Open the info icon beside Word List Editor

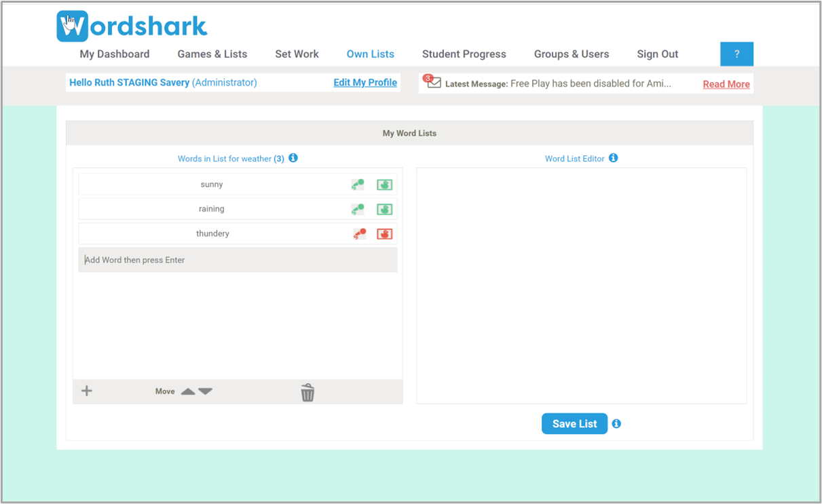613,158
